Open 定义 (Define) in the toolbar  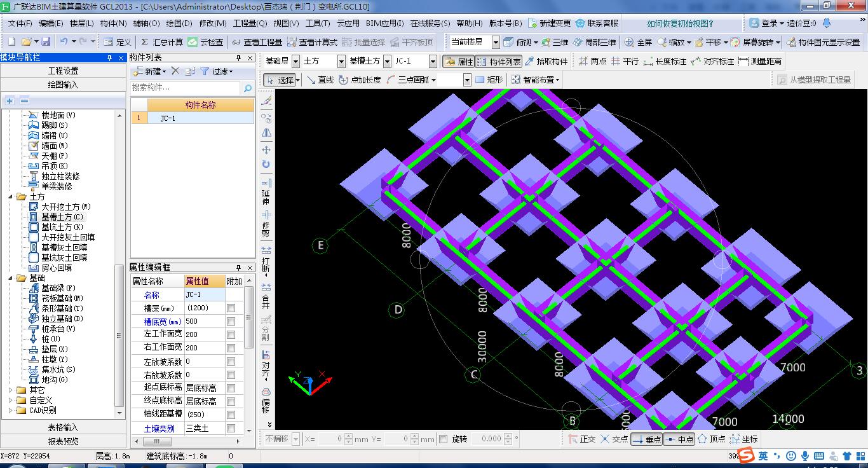pyautogui.click(x=117, y=42)
